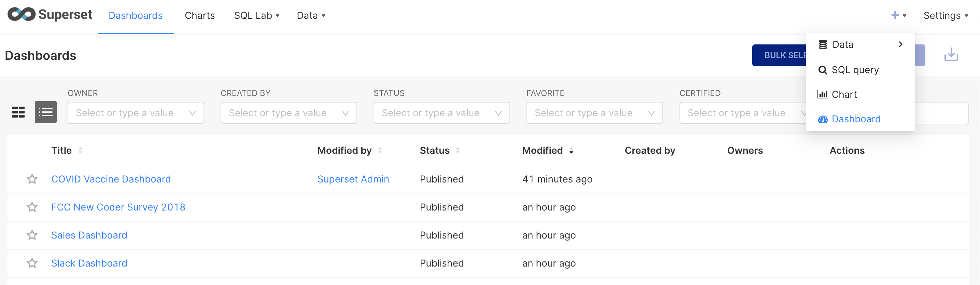980x285 pixels.
Task: Open the plus create-new menu
Action: 899,15
